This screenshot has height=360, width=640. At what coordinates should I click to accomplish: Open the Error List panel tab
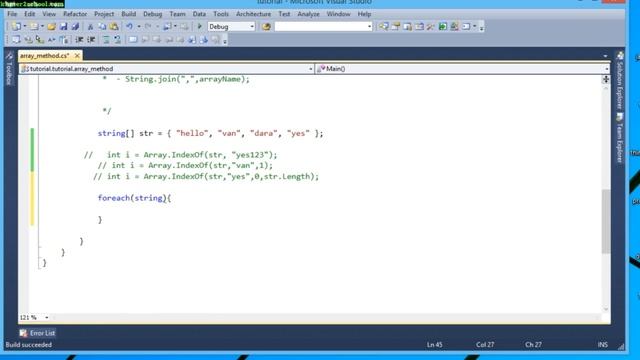pos(38,333)
